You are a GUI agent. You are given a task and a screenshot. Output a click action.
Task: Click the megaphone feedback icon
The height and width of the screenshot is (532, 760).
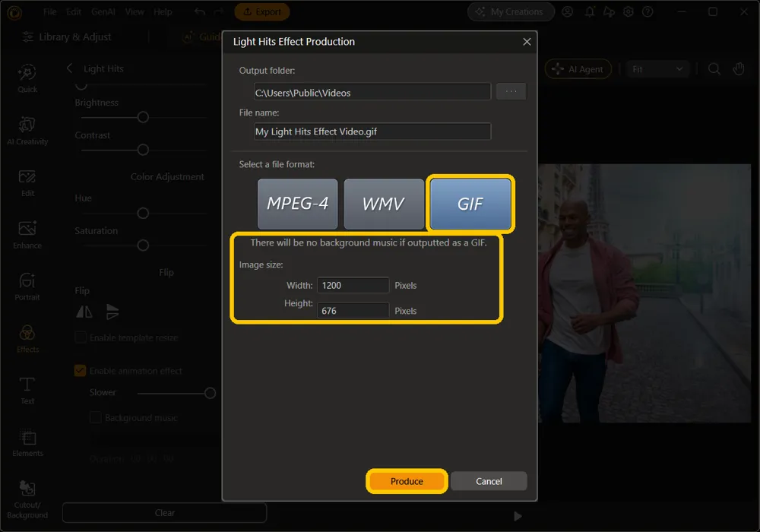[x=609, y=11]
